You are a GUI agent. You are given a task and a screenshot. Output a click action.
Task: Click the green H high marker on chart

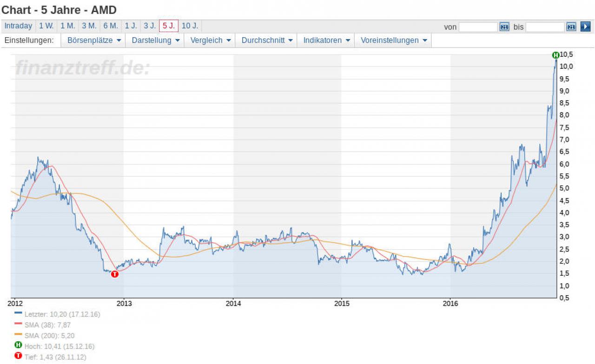(x=555, y=55)
